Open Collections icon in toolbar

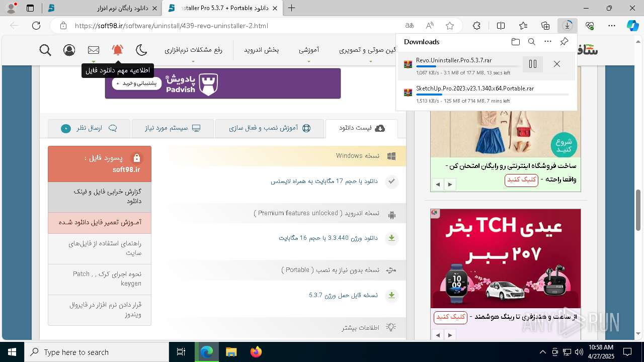[x=545, y=26]
